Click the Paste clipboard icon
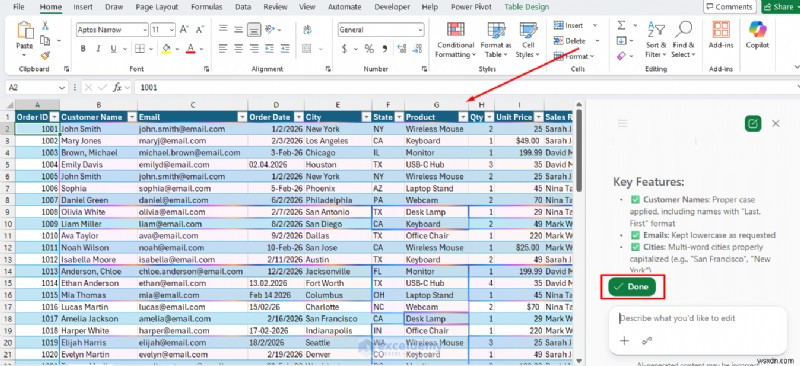The width and height of the screenshot is (800, 366). 24,30
